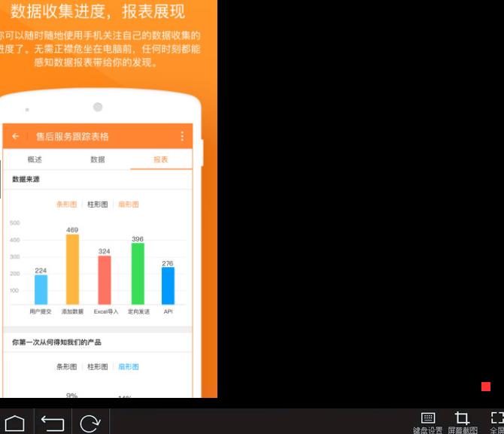The height and width of the screenshot is (434, 504).
Task: Tap the rotate/refresh icon in bottom bar
Action: point(90,423)
